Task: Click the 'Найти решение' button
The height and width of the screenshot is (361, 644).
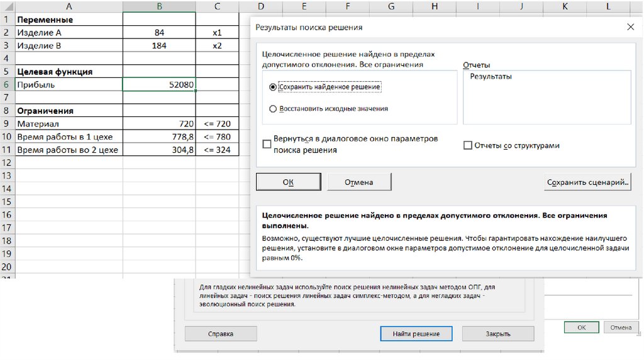Action: (x=416, y=334)
